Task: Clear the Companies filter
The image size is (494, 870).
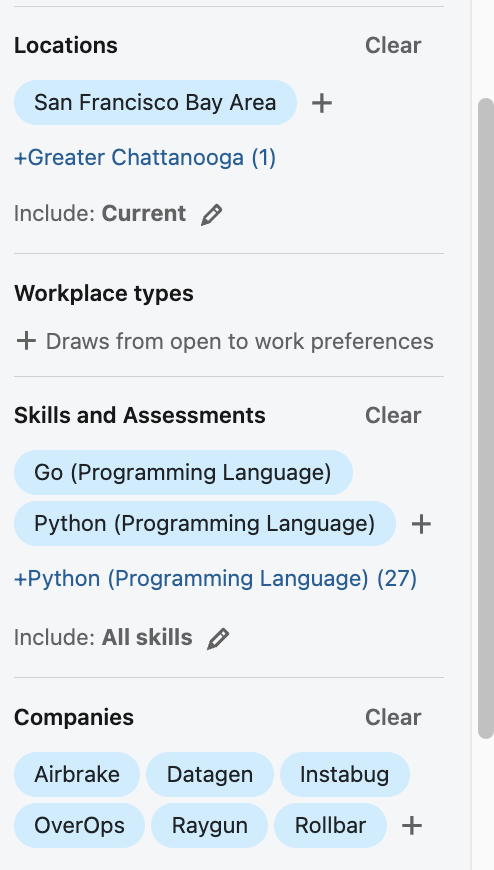Action: click(x=393, y=717)
